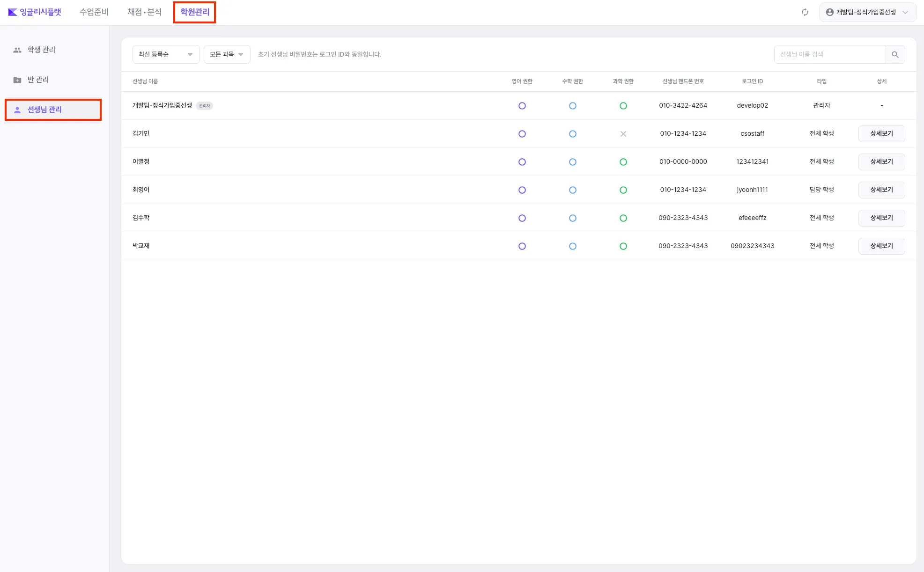Click the 잉글리시플랫 logo icon
Viewport: 924px width, 572px height.
[13, 12]
